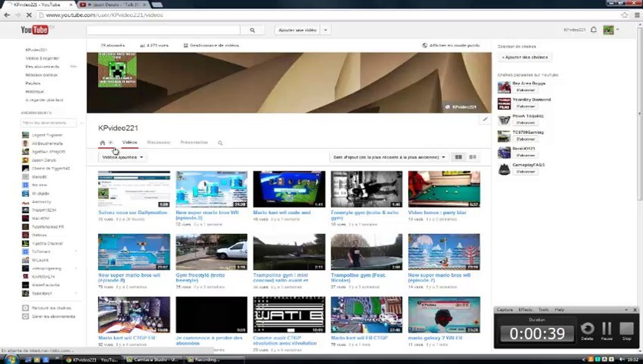Stop page loading with X button
Screen dimensions: 643x364
click(x=28, y=15)
